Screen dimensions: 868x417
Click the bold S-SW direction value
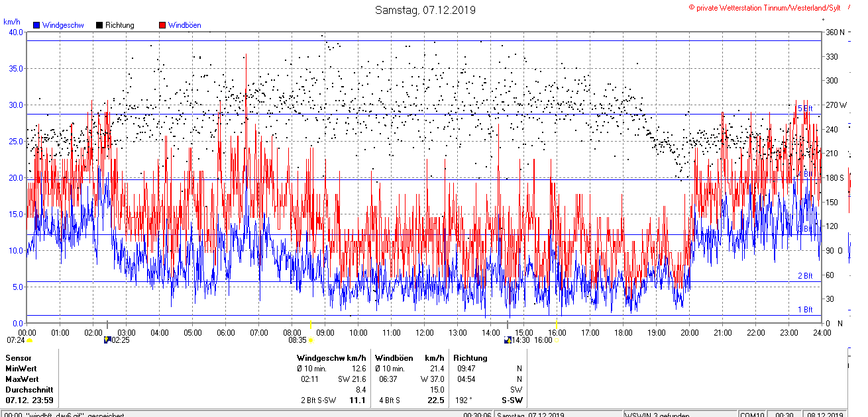pos(512,400)
